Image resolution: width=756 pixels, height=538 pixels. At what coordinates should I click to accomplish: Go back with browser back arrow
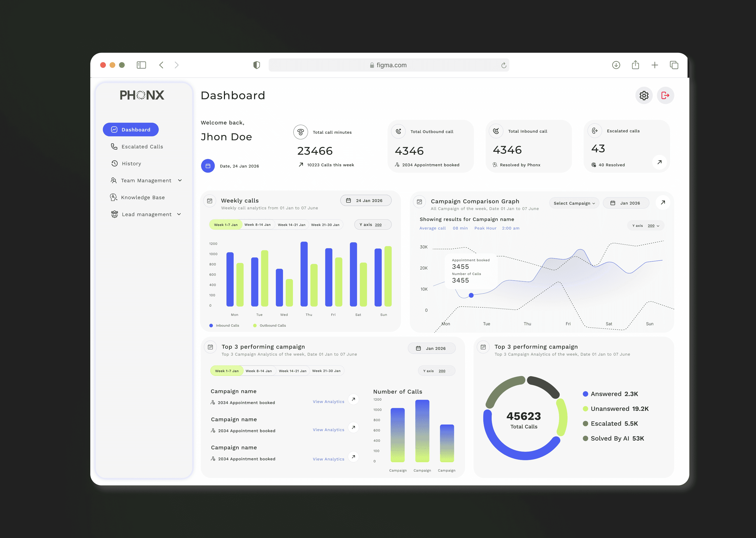pos(161,65)
